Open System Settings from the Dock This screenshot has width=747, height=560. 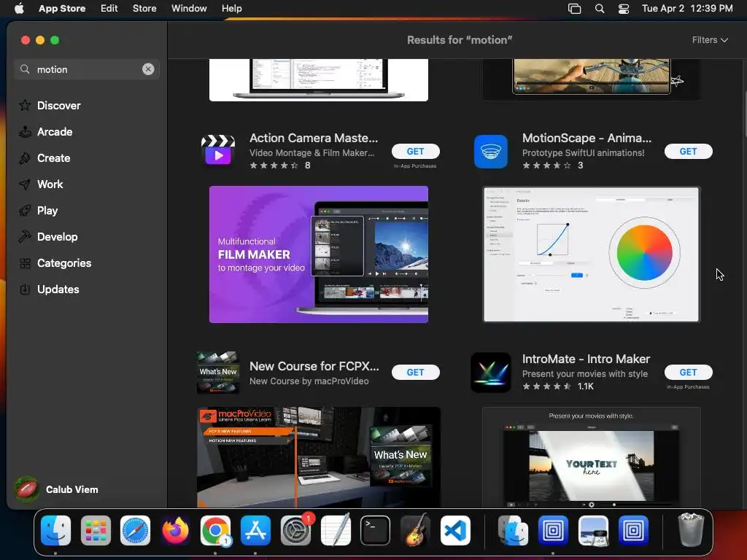coord(296,530)
